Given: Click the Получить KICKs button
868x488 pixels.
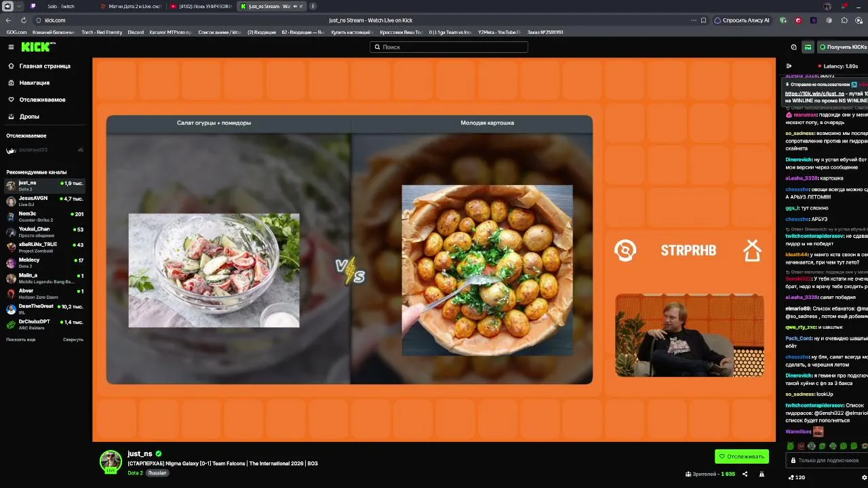Looking at the screenshot, I should point(843,47).
